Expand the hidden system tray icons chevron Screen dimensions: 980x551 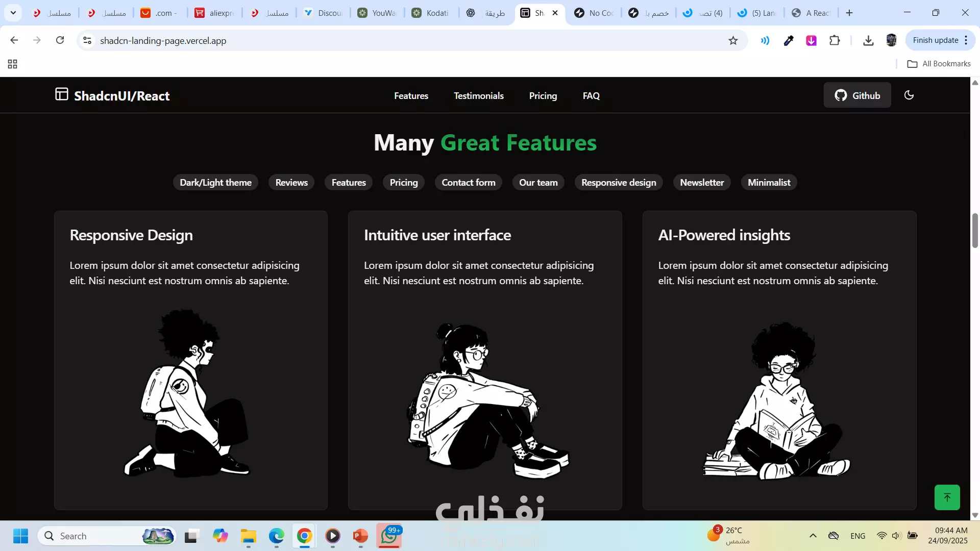813,536
